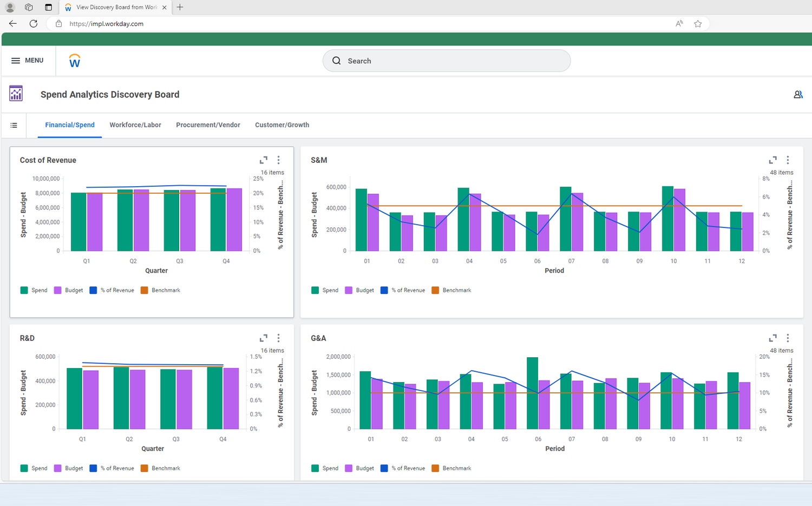Image resolution: width=812 pixels, height=506 pixels.
Task: Click the share person icon top right
Action: coord(798,94)
